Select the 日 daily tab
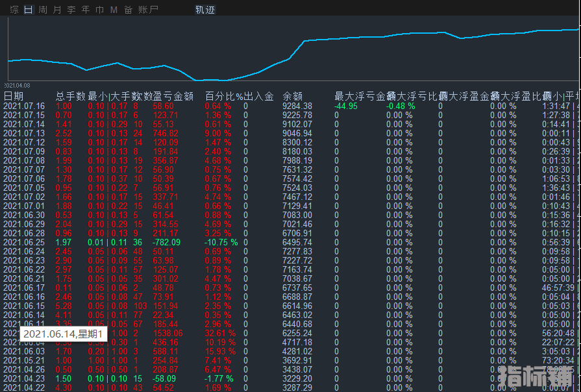 [x=28, y=10]
